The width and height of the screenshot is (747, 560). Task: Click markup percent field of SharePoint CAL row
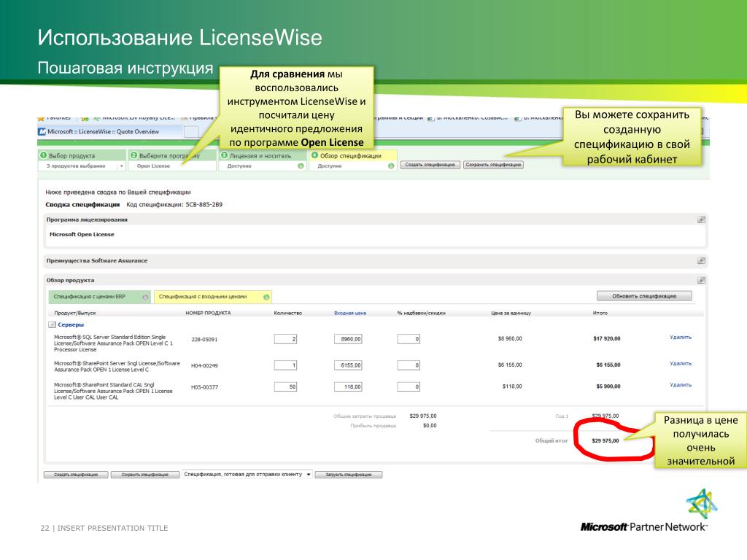click(409, 386)
